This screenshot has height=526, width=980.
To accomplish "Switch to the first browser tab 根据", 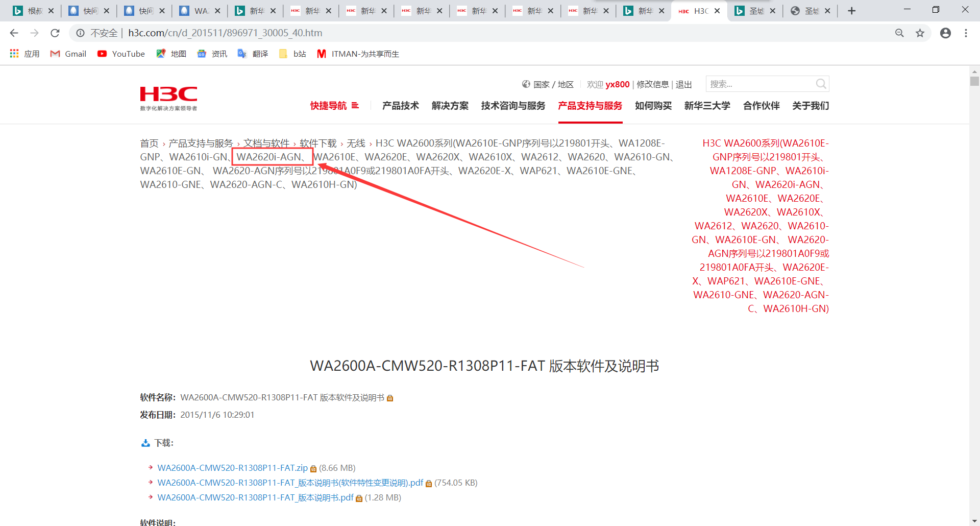I will [x=34, y=11].
